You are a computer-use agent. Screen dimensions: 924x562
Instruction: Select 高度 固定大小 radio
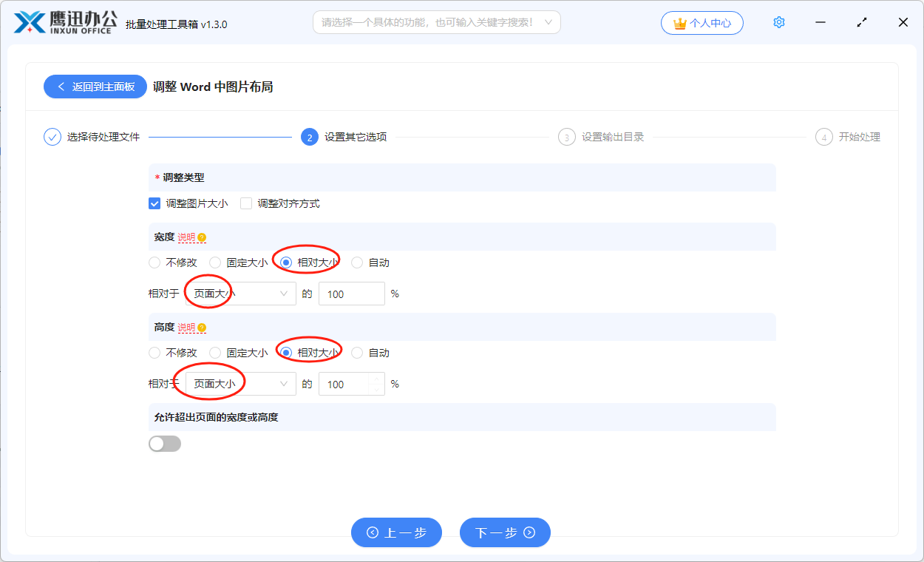click(x=215, y=353)
